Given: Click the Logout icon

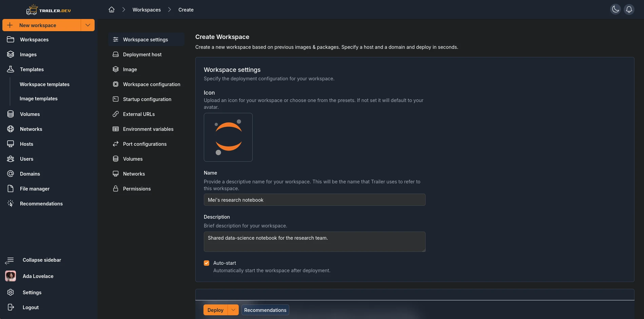Looking at the screenshot, I should coord(11,307).
